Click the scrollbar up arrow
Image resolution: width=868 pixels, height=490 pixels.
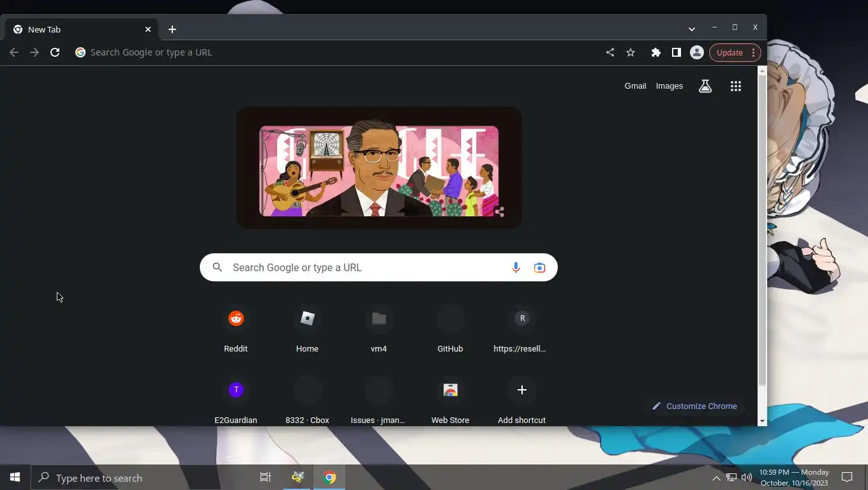[x=762, y=70]
